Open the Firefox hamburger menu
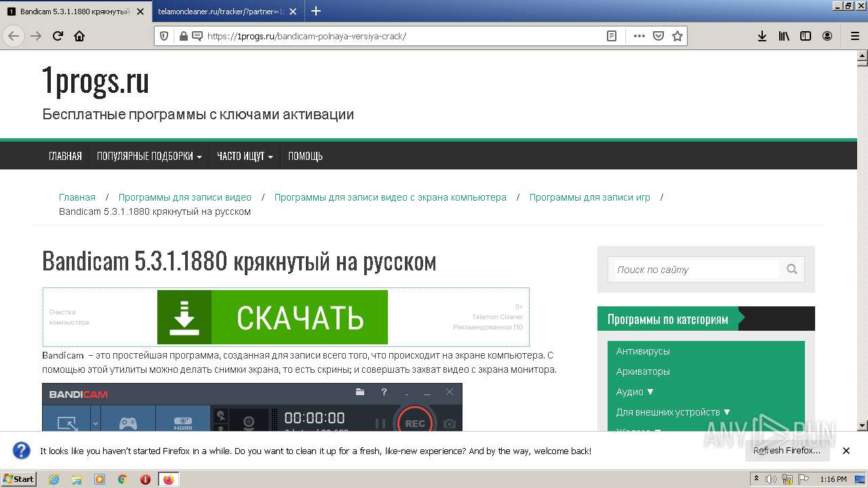 point(855,37)
